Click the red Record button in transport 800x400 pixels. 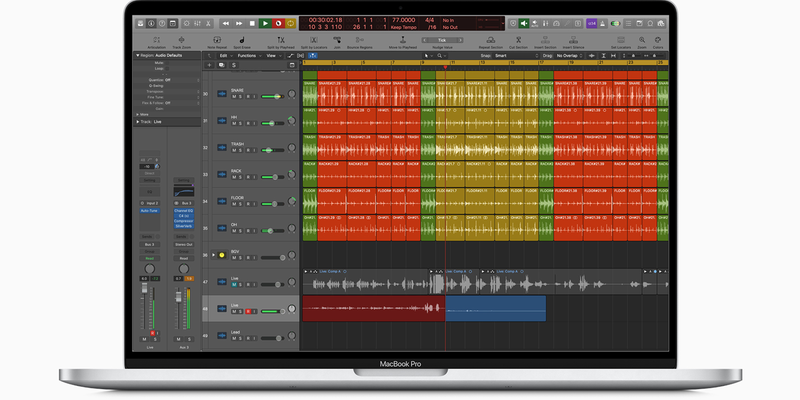pos(277,22)
